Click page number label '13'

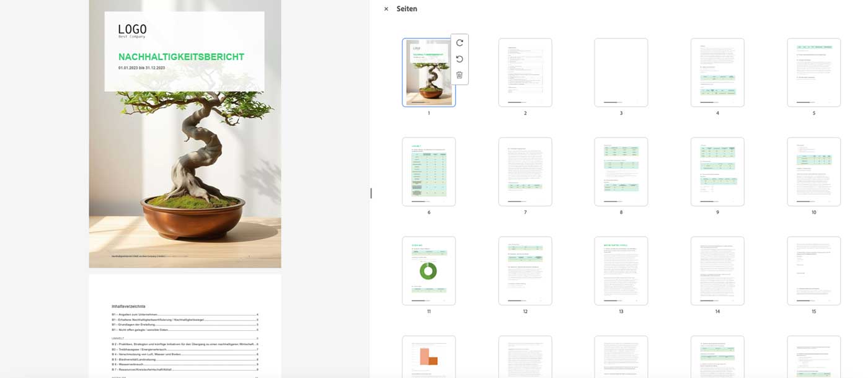coord(621,312)
